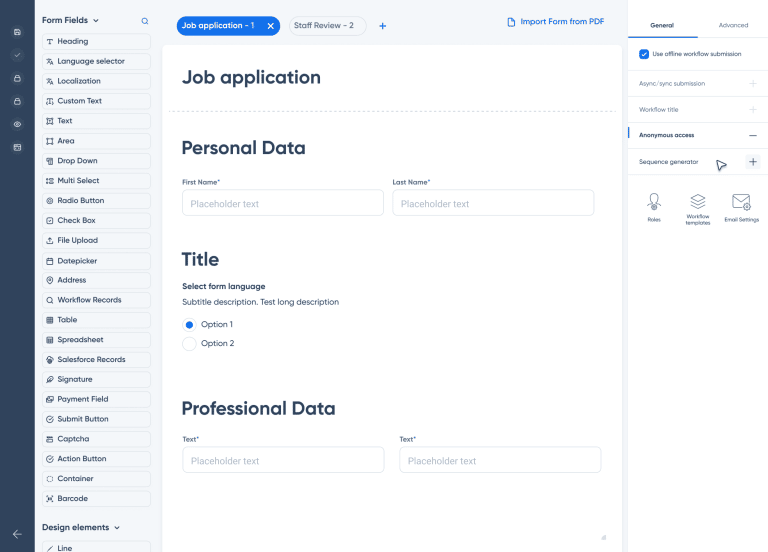Open Workflow templates icon

[698, 204]
